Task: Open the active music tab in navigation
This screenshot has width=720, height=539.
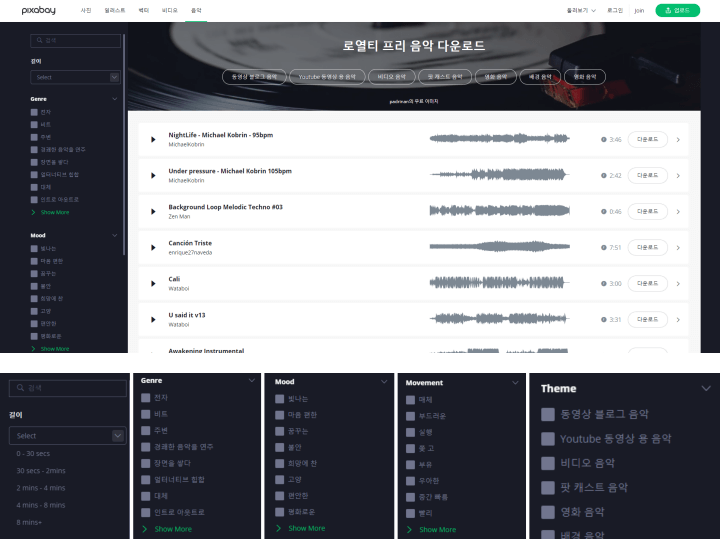Action: click(196, 10)
